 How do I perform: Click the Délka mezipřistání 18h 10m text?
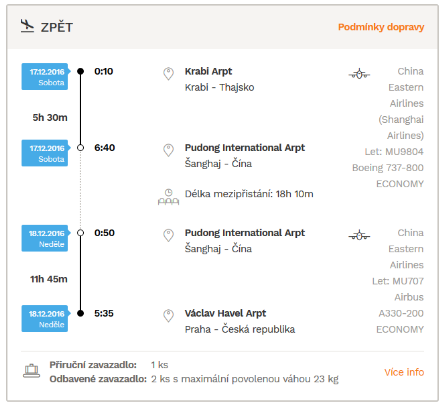point(249,194)
